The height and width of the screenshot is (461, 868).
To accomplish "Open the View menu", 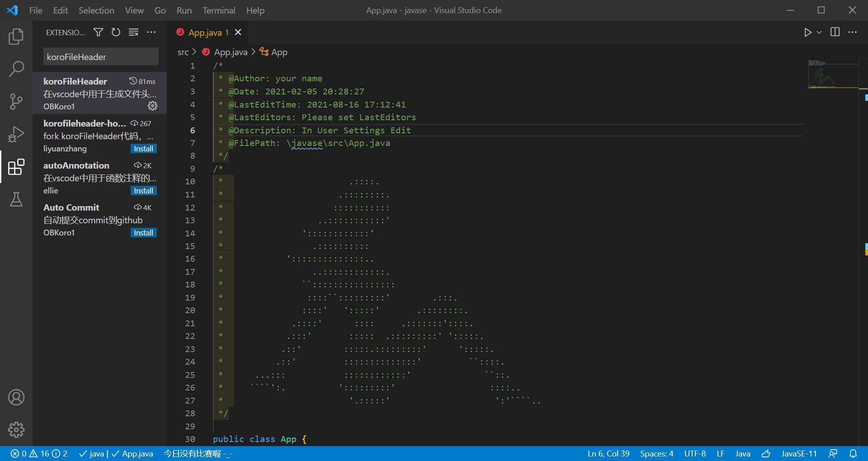I will pyautogui.click(x=134, y=10).
